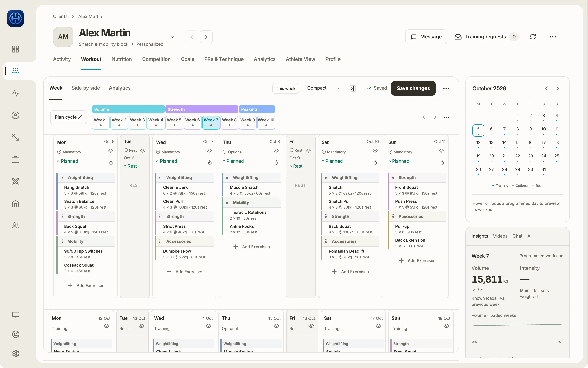Toggle visibility eye on Mon Oct 5
588x368 pixels.
(110, 151)
